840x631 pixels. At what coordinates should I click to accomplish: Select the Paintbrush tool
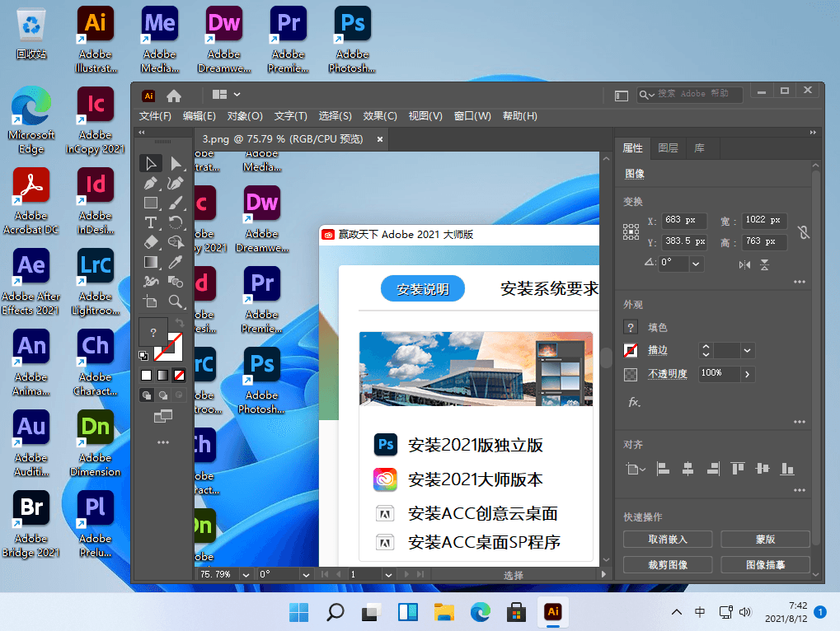pyautogui.click(x=176, y=203)
